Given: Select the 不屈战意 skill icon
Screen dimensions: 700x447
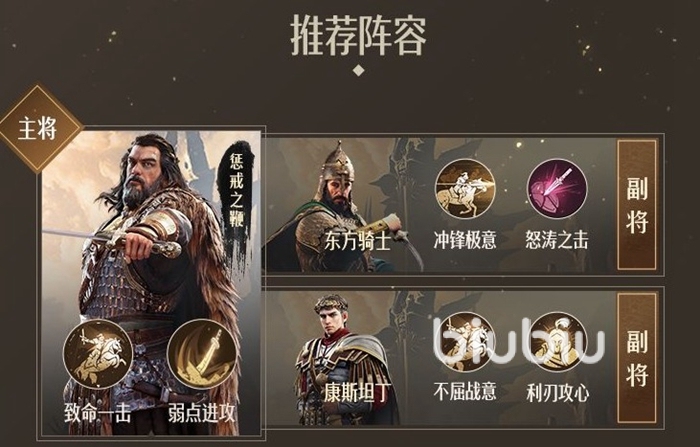Looking at the screenshot, I should (466, 342).
